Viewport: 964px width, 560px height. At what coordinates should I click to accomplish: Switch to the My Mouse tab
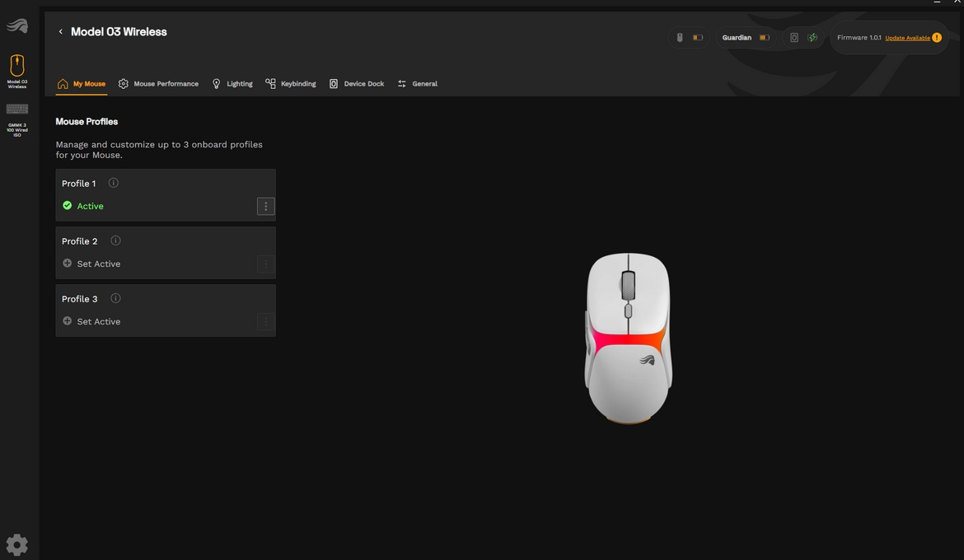point(81,84)
